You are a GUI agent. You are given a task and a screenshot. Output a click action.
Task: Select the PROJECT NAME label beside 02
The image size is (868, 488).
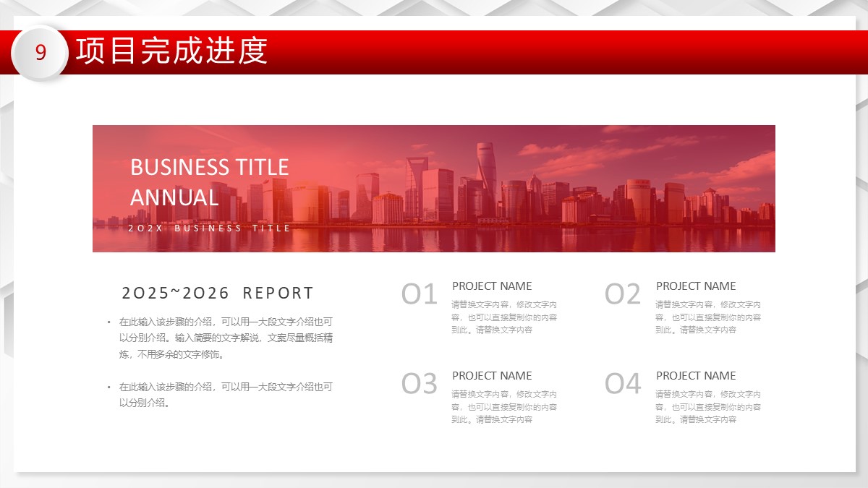pyautogui.click(x=696, y=286)
